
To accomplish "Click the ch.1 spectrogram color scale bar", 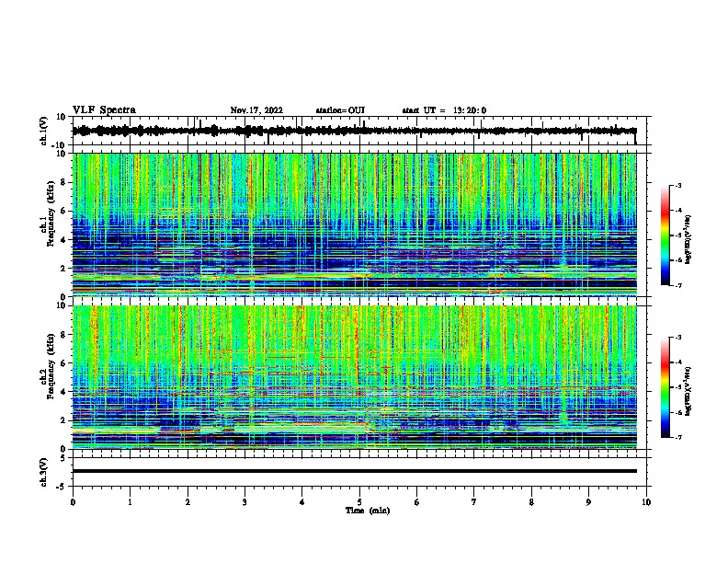I will pyautogui.click(x=665, y=235).
